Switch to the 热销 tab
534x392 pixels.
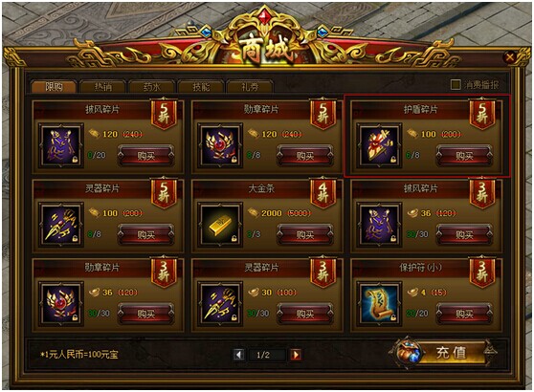tap(102, 86)
